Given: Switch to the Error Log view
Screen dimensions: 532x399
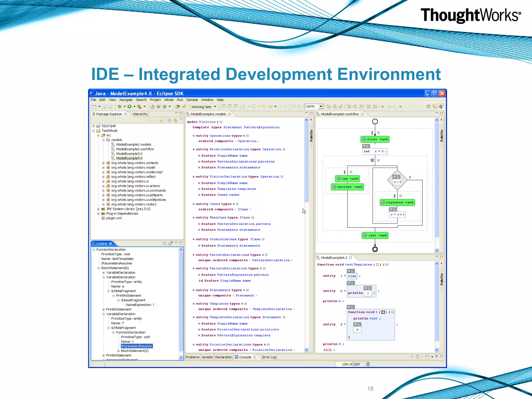Looking at the screenshot, I should coord(269,357).
